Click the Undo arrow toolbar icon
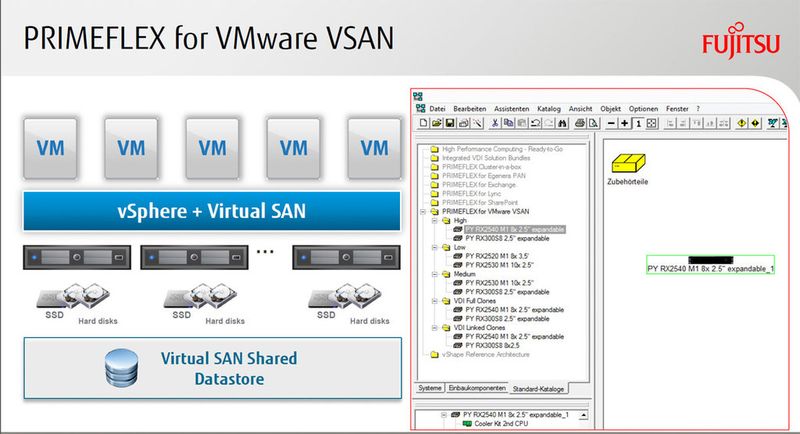This screenshot has height=434, width=800. click(x=535, y=123)
